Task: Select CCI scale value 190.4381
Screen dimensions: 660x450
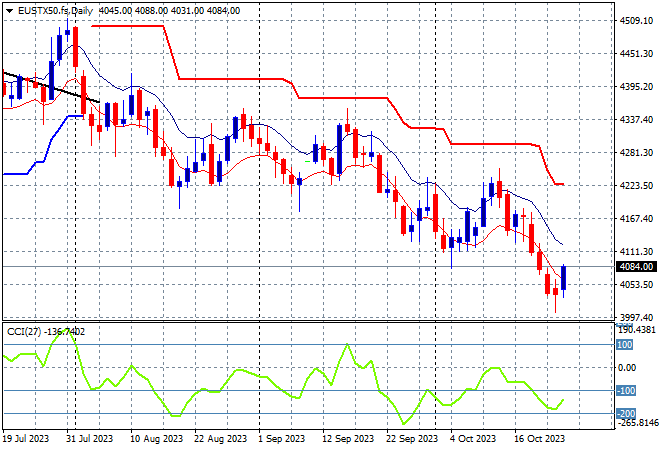Action: click(x=637, y=330)
